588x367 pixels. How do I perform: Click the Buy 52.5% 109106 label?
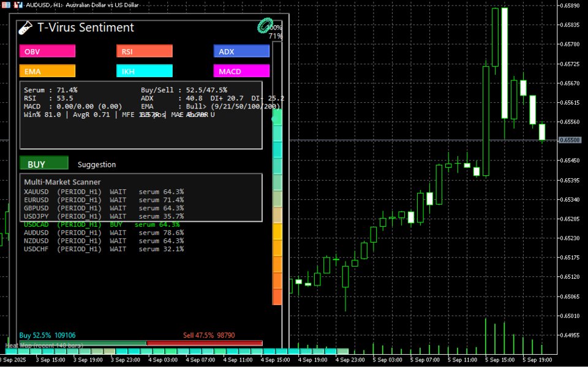click(47, 335)
